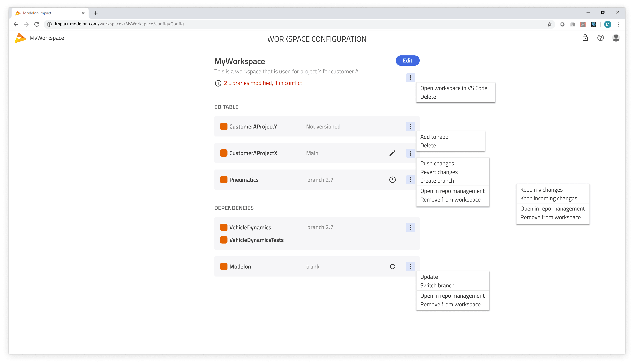This screenshot has height=364, width=634.
Task: Select Revert changes
Action: point(439,172)
